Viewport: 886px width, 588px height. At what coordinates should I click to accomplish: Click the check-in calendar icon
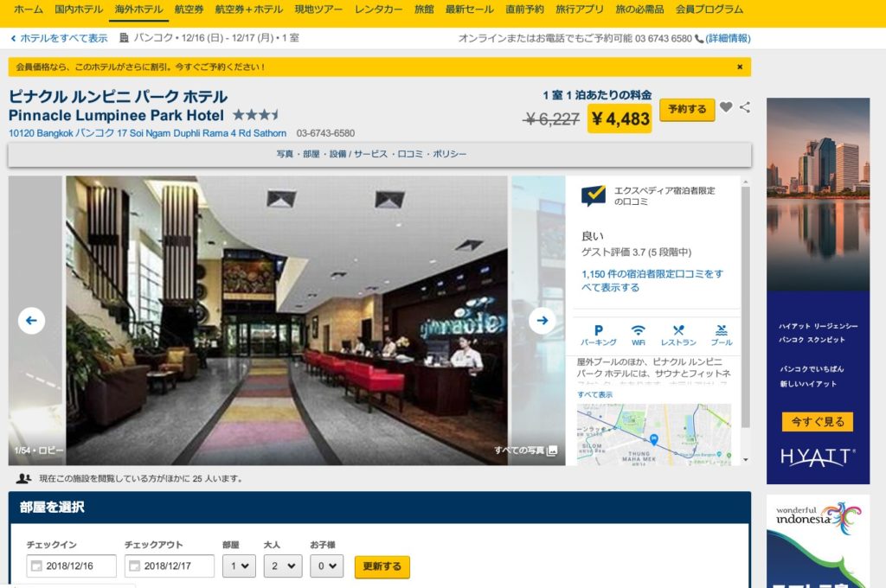(36, 566)
